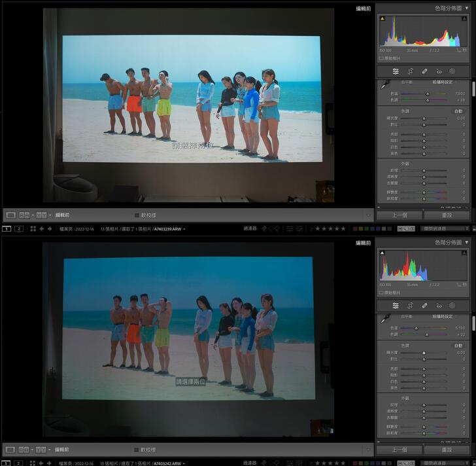Click the 上一個 button in upper panel

(x=400, y=215)
